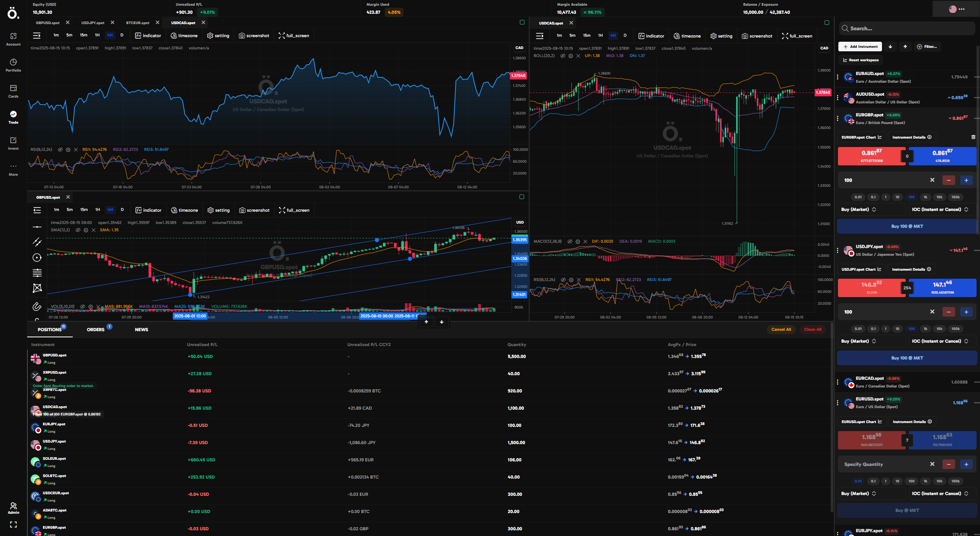Open the Admin icon in sidebar
Viewport: 980px width, 536px height.
tap(13, 508)
